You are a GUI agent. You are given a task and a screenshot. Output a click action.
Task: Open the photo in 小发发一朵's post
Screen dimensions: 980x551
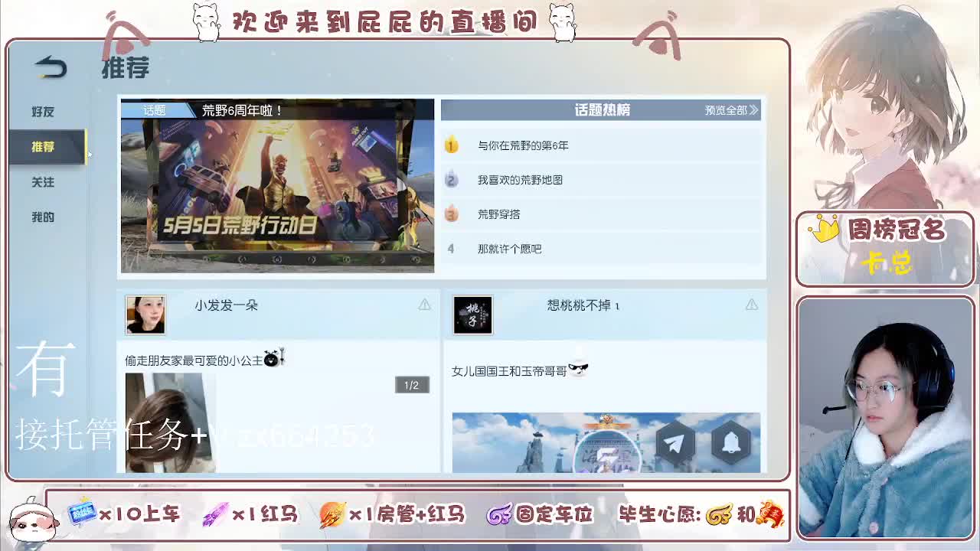[170, 422]
